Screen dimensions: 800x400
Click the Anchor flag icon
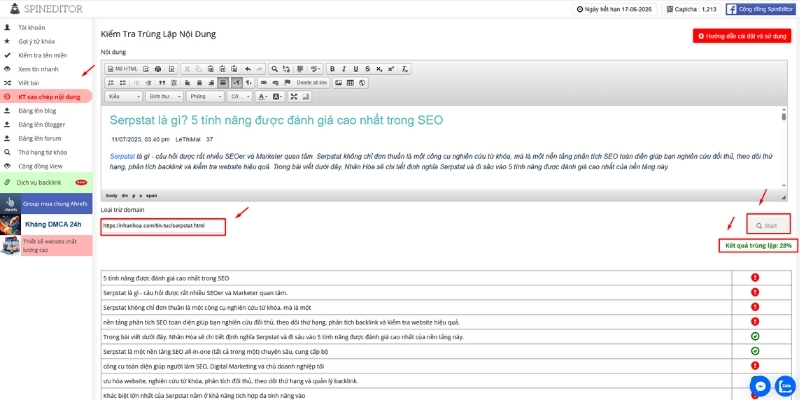(x=287, y=83)
